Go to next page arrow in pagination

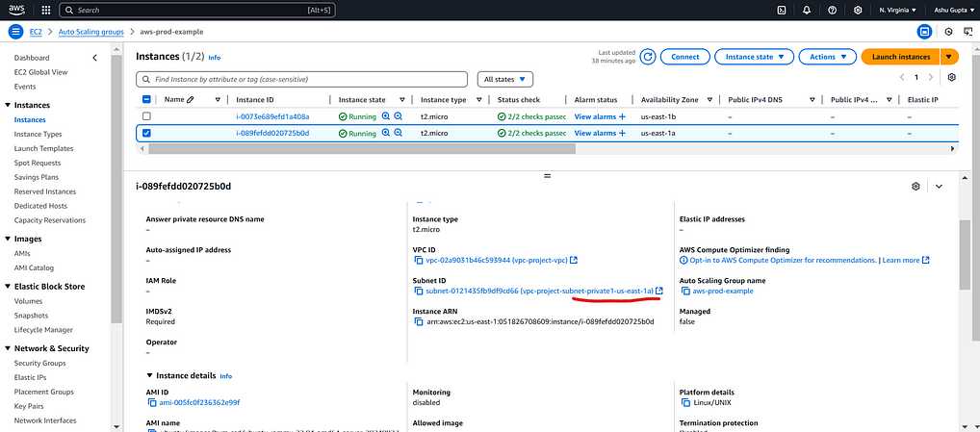coord(931,77)
